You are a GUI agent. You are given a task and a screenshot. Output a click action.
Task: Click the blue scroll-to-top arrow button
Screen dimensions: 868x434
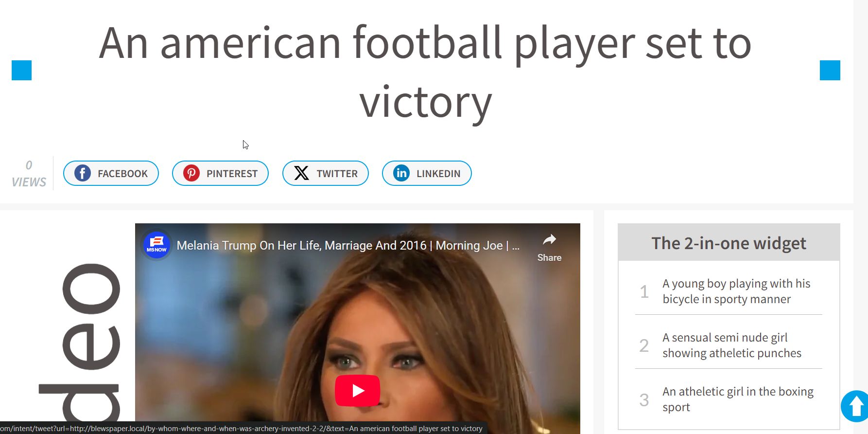855,406
